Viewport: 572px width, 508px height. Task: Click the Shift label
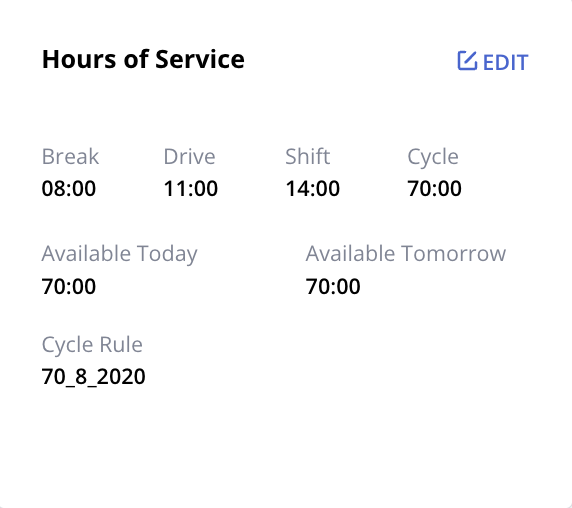tap(308, 157)
